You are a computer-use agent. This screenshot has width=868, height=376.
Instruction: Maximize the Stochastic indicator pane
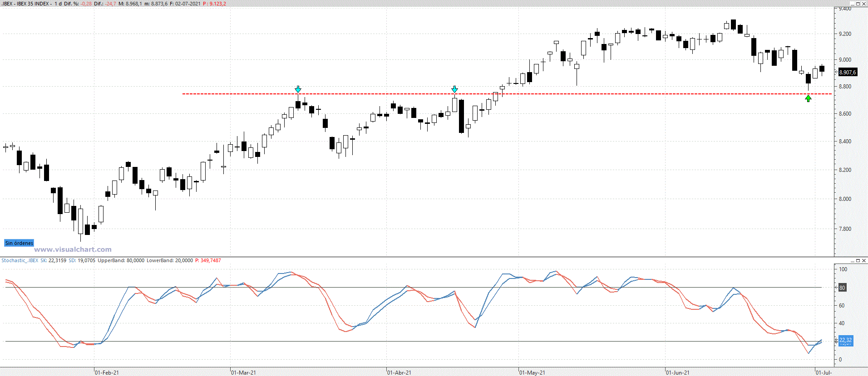coord(858,260)
